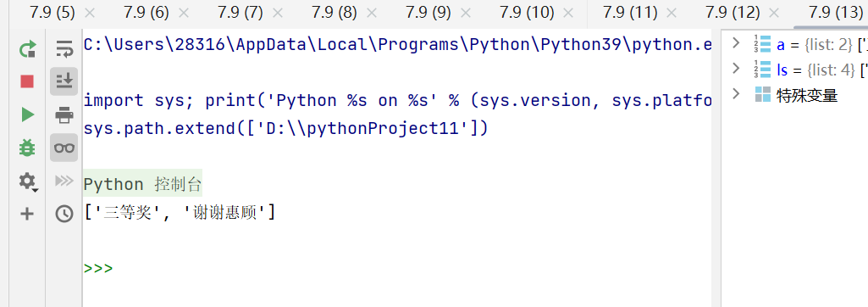Screen dimensions: 868x307
Task: Switch to tab 7.9 (10)
Action: pyautogui.click(x=527, y=12)
